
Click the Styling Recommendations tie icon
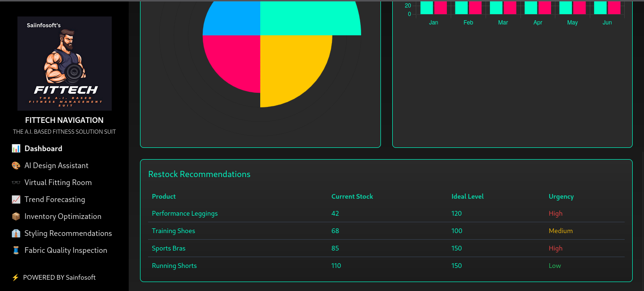(16, 234)
